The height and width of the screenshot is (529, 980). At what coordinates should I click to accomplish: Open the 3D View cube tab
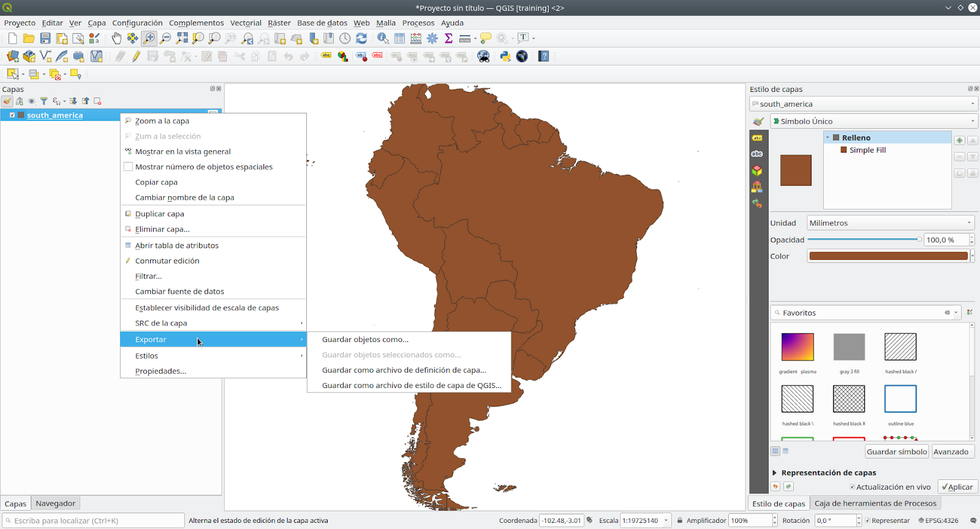point(758,170)
